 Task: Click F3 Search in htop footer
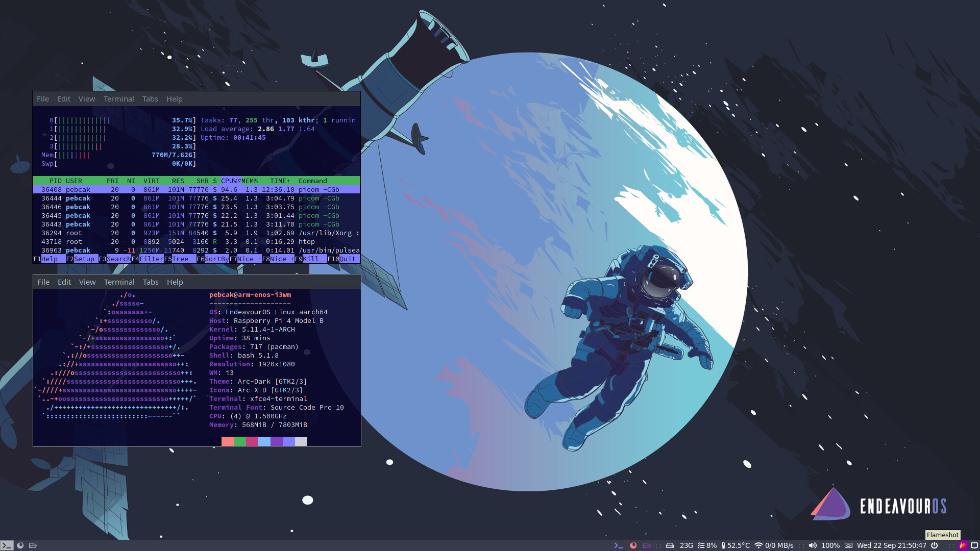[x=115, y=259]
